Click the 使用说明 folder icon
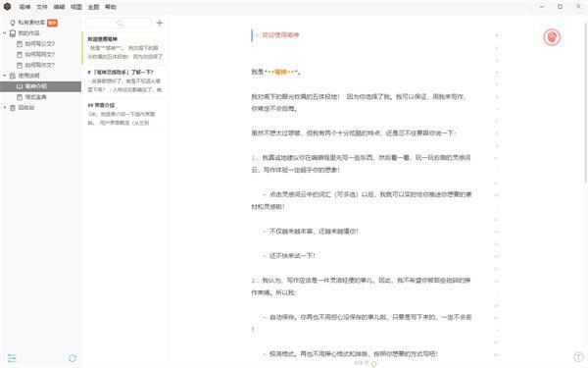Viewport: 588px width, 368px height. pyautogui.click(x=13, y=76)
